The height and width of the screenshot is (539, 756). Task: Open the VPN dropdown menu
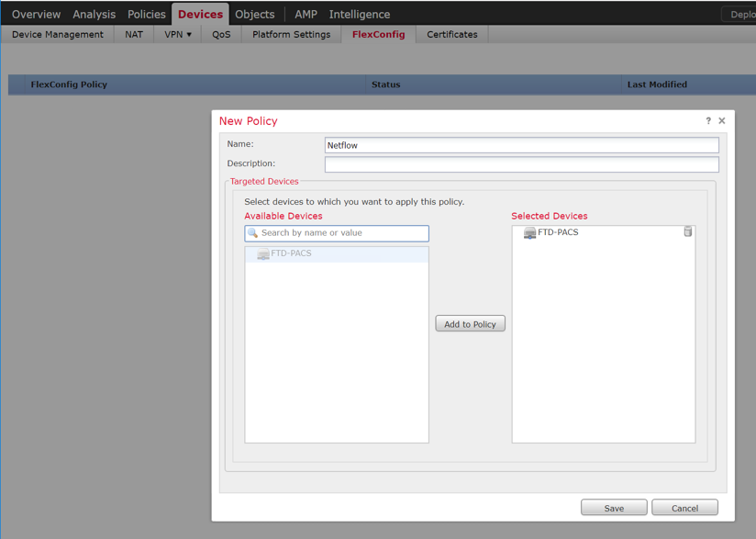coord(177,34)
